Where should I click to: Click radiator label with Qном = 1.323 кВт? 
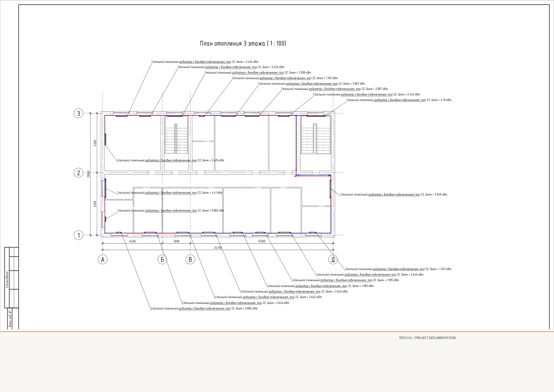point(398,269)
